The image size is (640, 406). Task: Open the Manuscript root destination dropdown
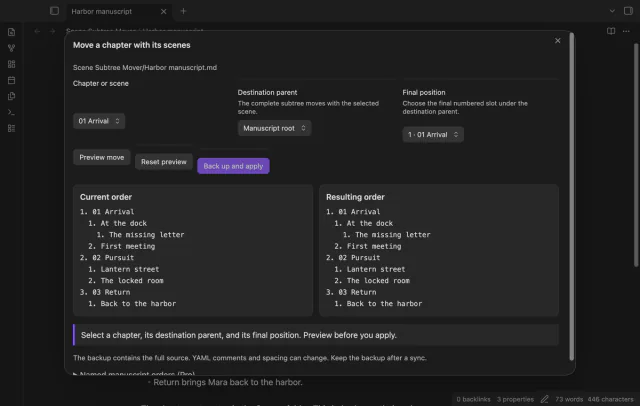pos(274,128)
